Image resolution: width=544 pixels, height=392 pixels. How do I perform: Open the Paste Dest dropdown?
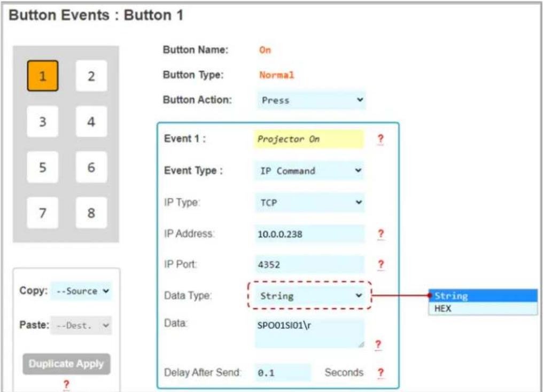(82, 325)
